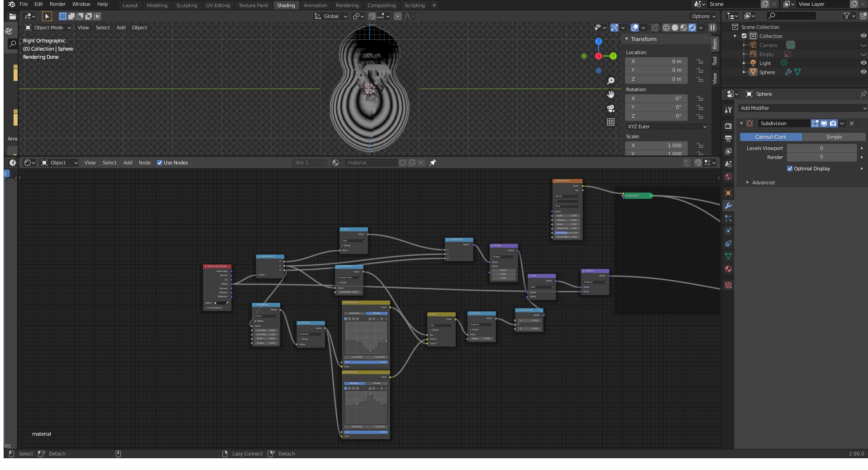Select material preview viewport shading
The height and width of the screenshot is (470, 868).
click(684, 28)
